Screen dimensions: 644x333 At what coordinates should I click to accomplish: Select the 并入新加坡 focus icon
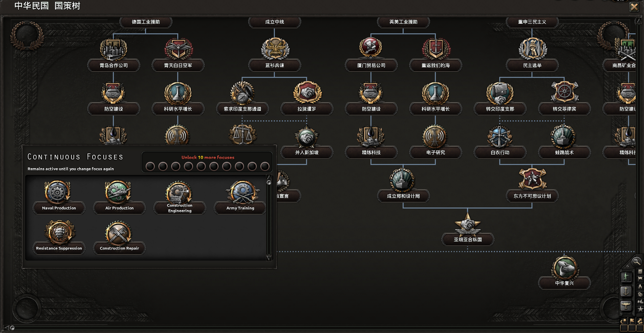(307, 137)
